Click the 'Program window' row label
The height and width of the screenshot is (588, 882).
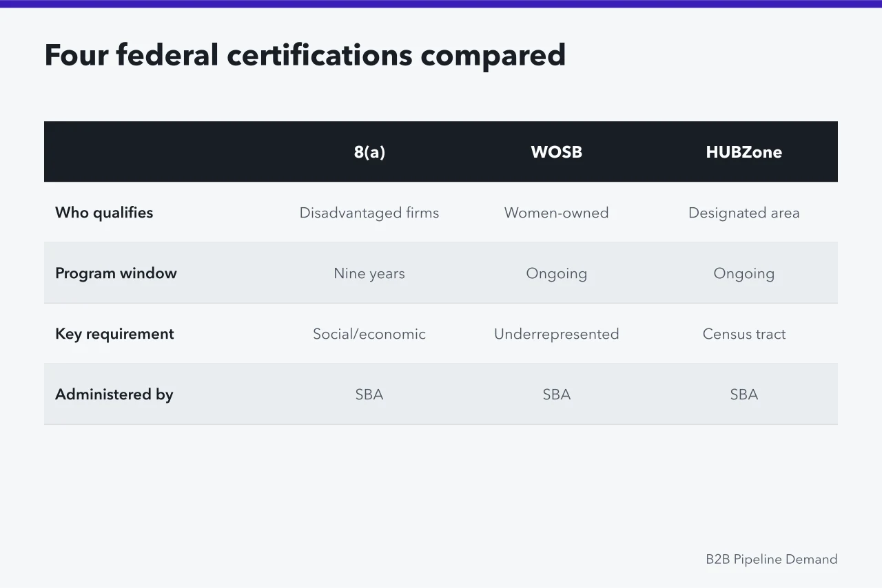(x=116, y=273)
